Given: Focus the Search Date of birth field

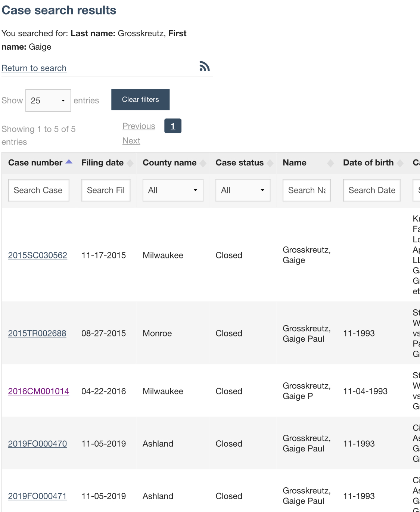Looking at the screenshot, I should point(372,190).
